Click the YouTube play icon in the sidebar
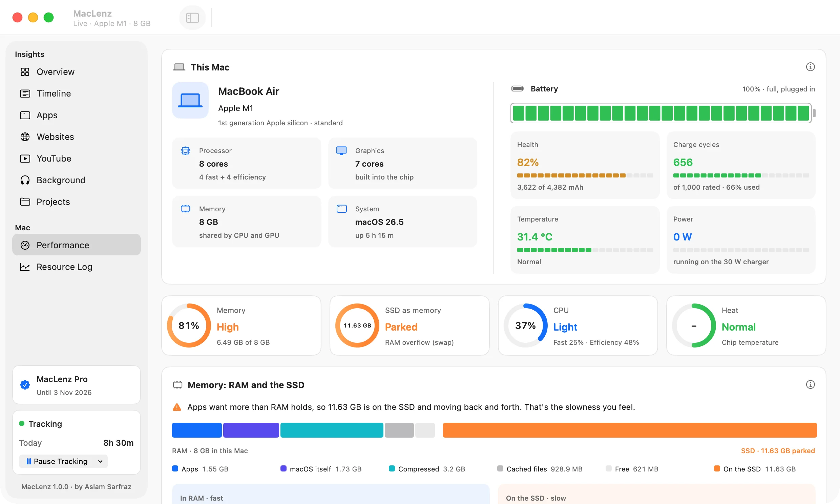 click(25, 159)
